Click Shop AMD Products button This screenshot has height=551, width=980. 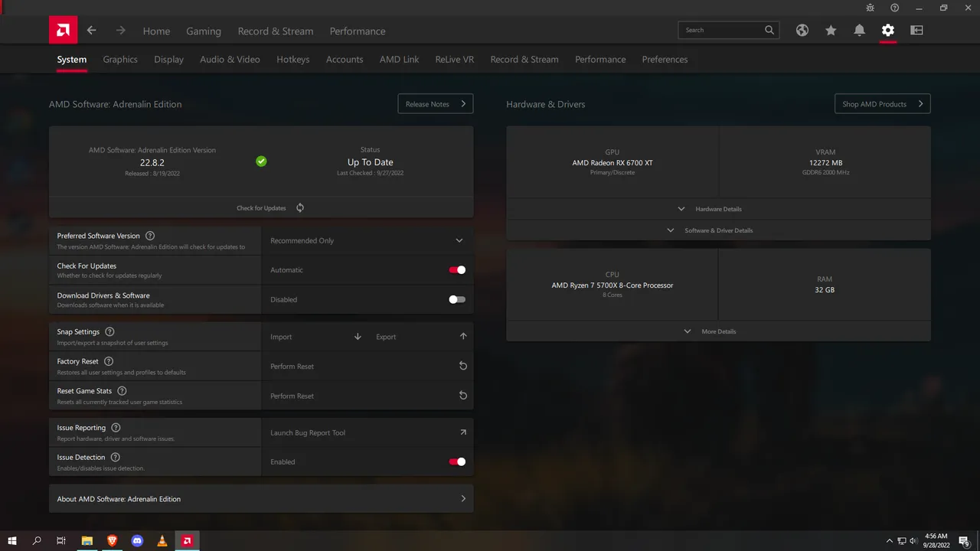883,104
